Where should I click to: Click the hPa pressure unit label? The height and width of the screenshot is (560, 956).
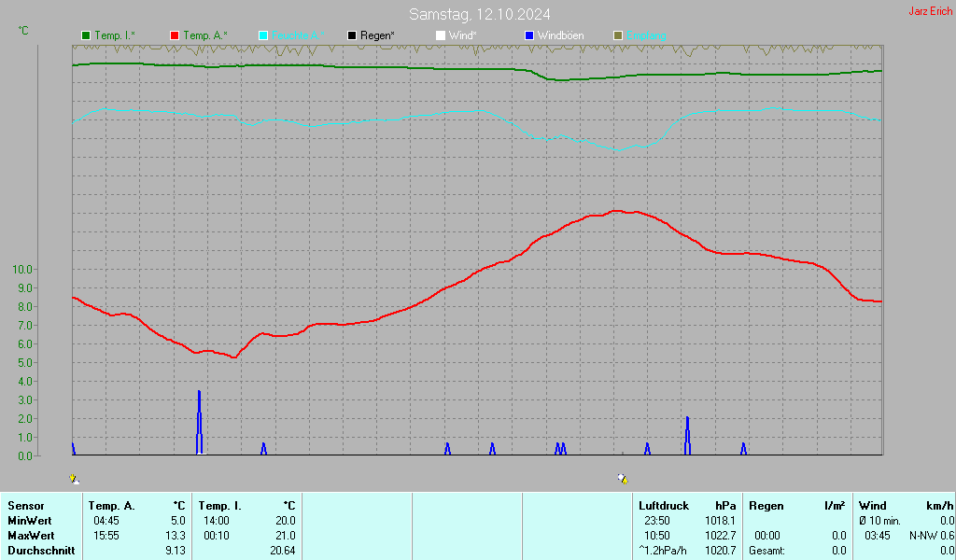tap(725, 506)
